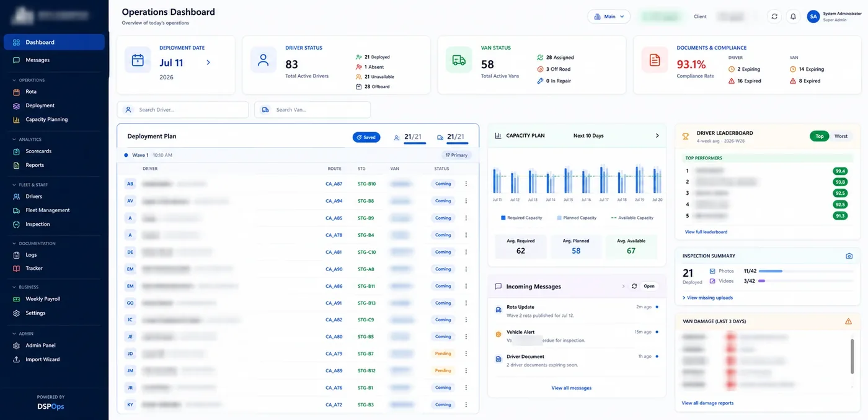Click the SA user avatar

[813, 17]
